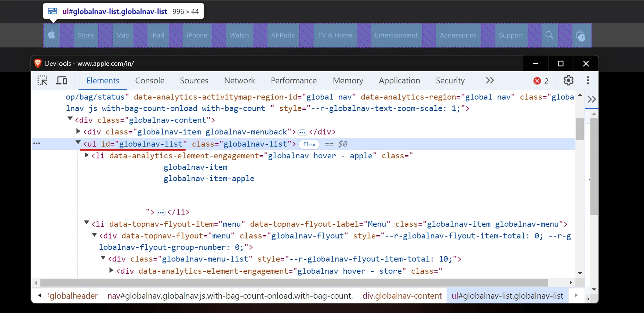
Task: Click the DOM tree horizontal scrollbar thumb
Action: tap(294, 283)
